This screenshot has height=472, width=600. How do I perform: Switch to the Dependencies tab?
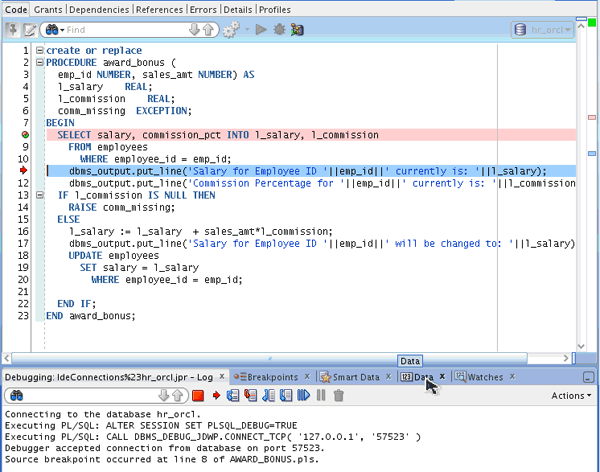99,9
